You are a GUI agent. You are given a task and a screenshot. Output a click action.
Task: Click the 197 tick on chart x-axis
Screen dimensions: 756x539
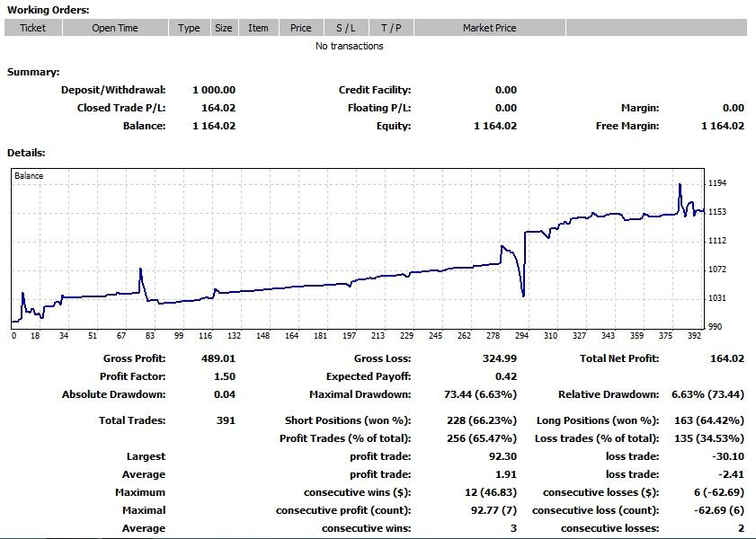point(349,336)
